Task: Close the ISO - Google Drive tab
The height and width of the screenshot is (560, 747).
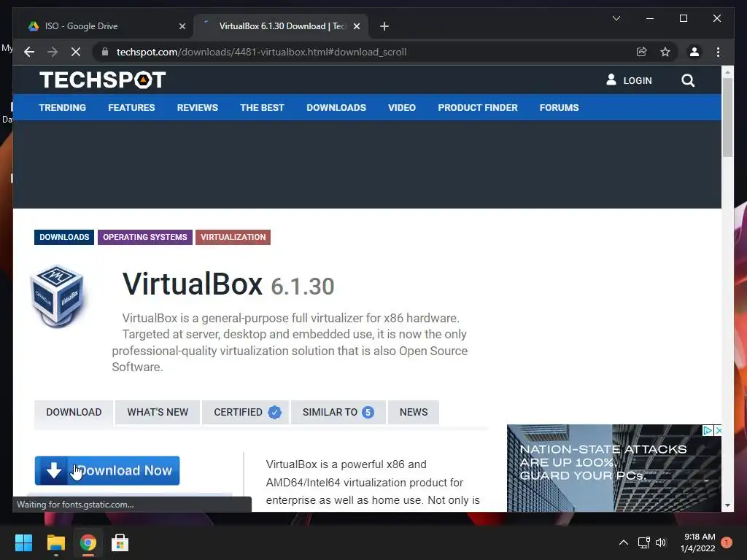Action: [x=182, y=26]
